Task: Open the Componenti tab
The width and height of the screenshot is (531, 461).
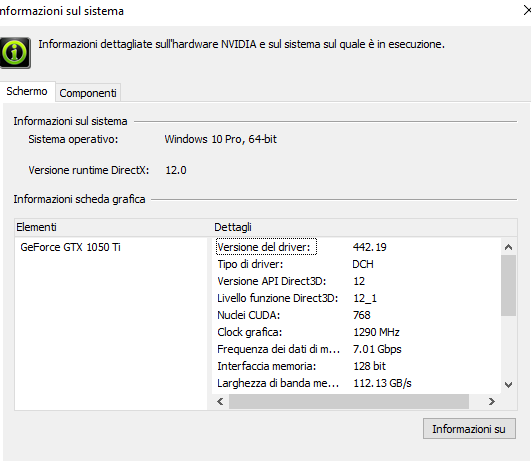Action: [88, 93]
